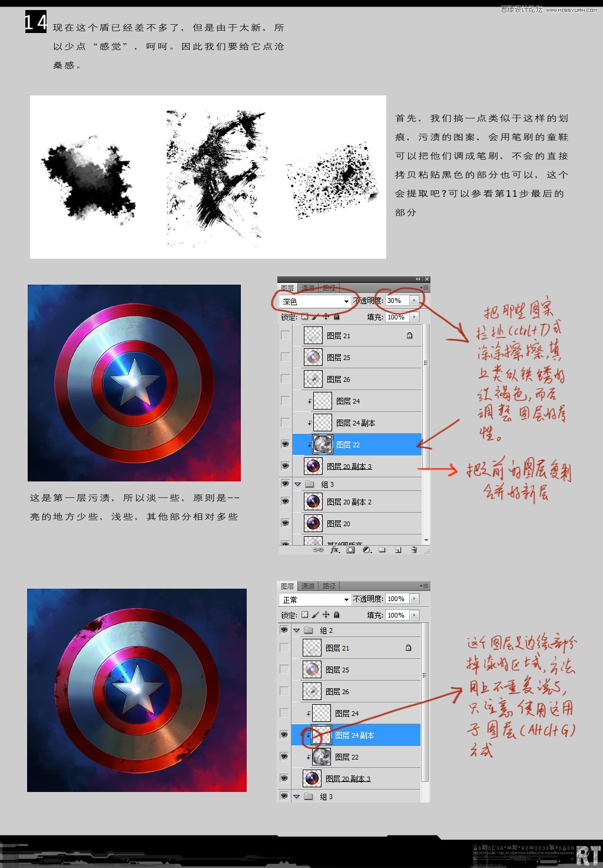Click lock all padlock icon in 正常 panel
Viewport: 603px width, 868px height.
click(x=336, y=615)
